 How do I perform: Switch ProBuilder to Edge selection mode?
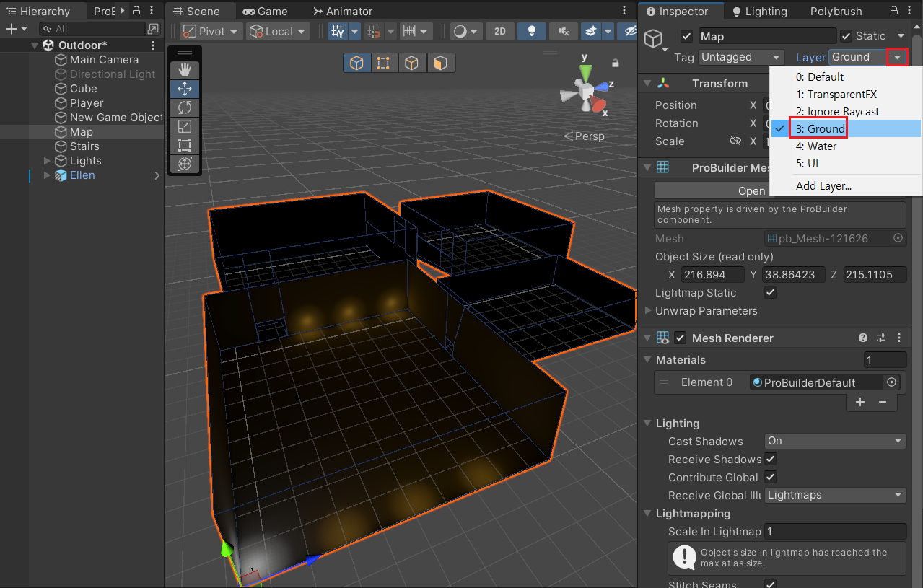point(411,63)
